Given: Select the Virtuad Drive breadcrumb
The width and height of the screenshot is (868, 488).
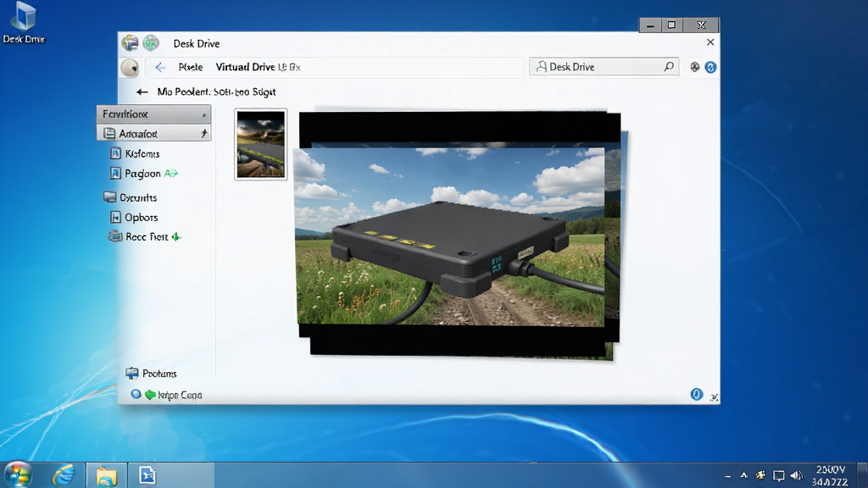Looking at the screenshot, I should point(245,67).
